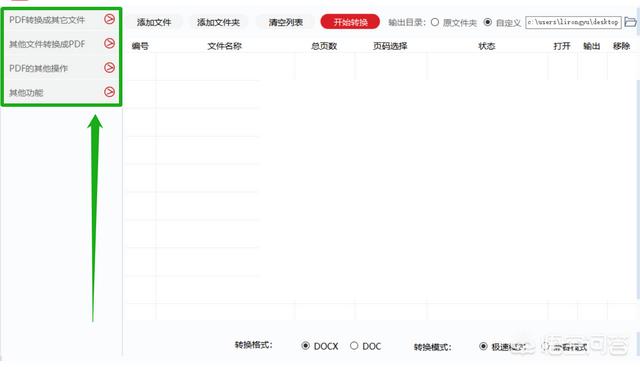Select the 原文件夹 output radio button
Screen dimensions: 640x367
click(x=435, y=22)
